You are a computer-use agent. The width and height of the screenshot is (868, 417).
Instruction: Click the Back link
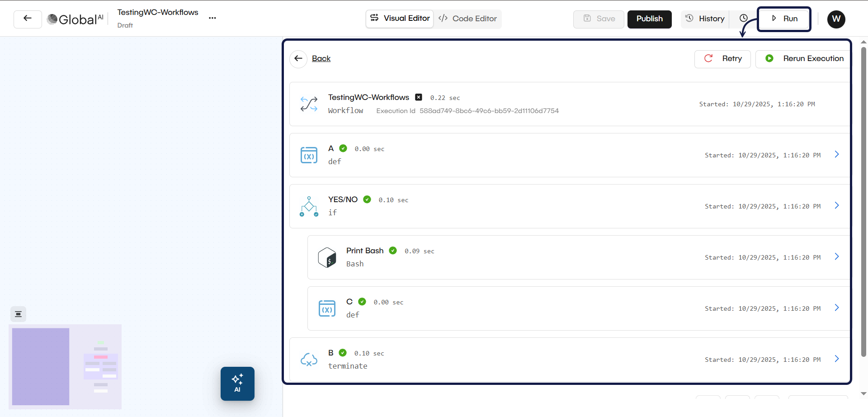pos(321,59)
